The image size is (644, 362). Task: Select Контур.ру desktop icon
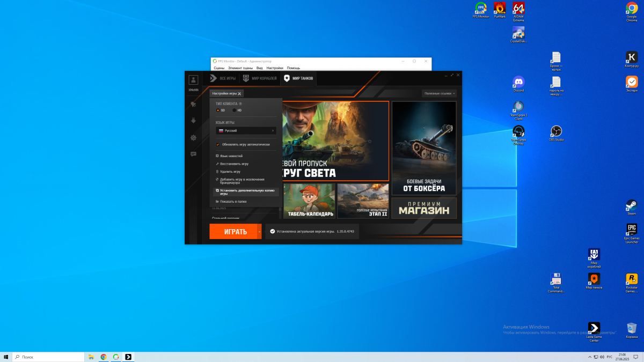(x=632, y=60)
